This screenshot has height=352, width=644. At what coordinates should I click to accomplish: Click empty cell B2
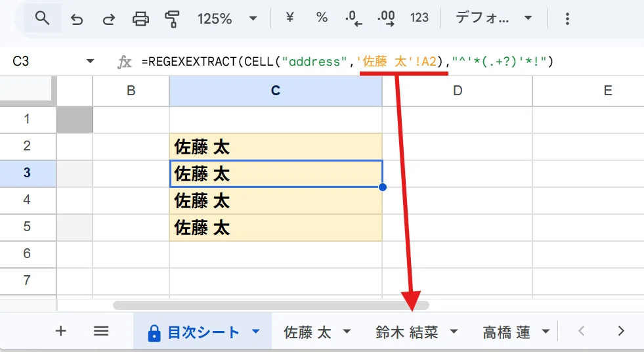coord(131,146)
